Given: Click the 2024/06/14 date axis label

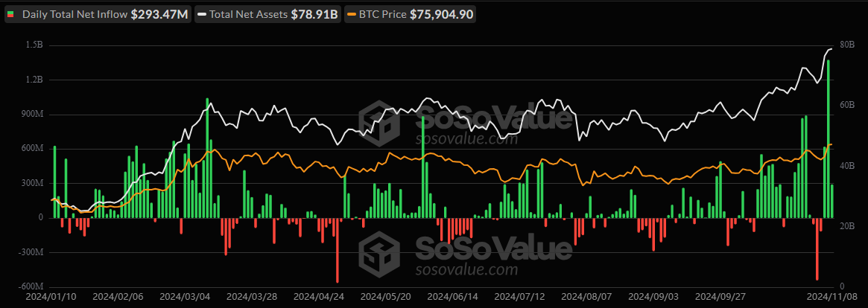Looking at the screenshot, I should [x=453, y=297].
